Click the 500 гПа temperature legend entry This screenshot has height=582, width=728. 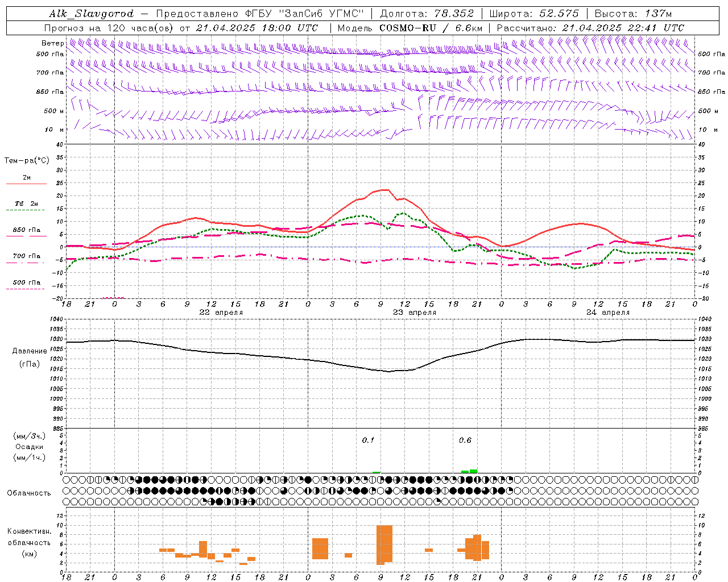click(26, 282)
